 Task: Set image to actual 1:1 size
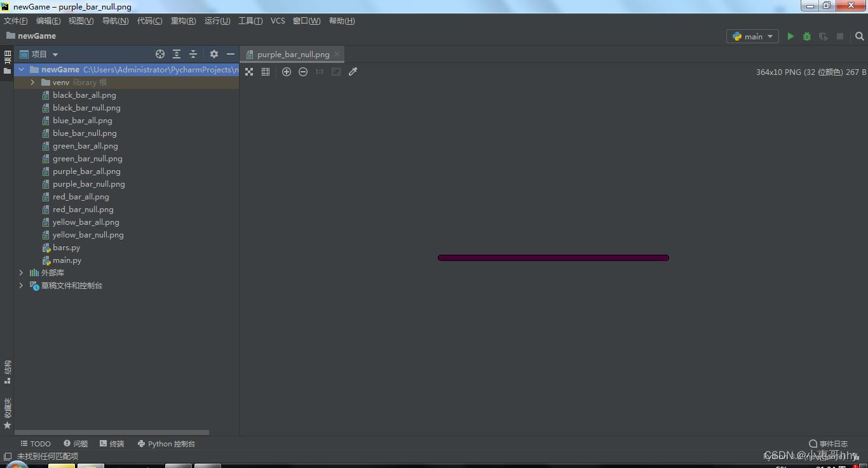(x=320, y=72)
